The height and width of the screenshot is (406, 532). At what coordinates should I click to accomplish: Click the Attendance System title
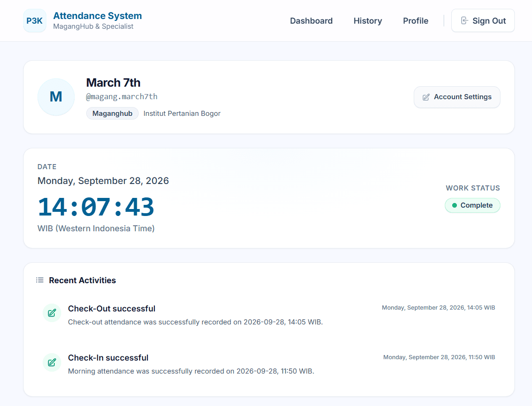tap(97, 16)
